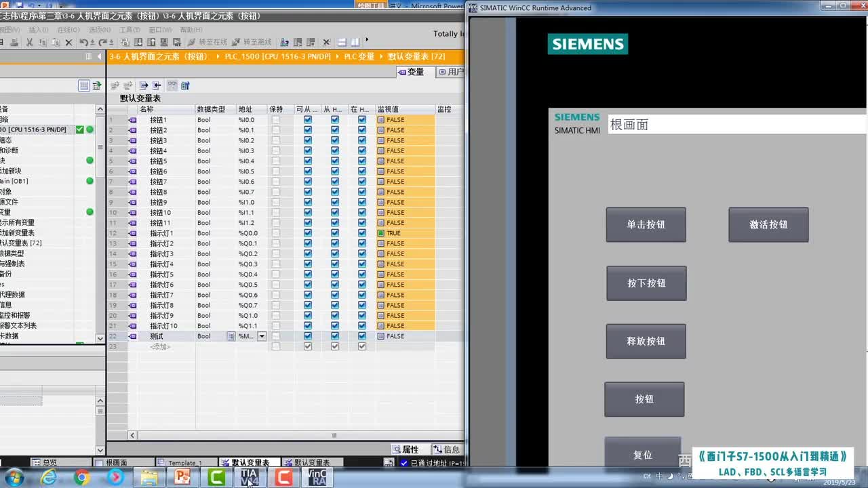
Task: Click the Delete X icon in toolbar
Action: 68,42
